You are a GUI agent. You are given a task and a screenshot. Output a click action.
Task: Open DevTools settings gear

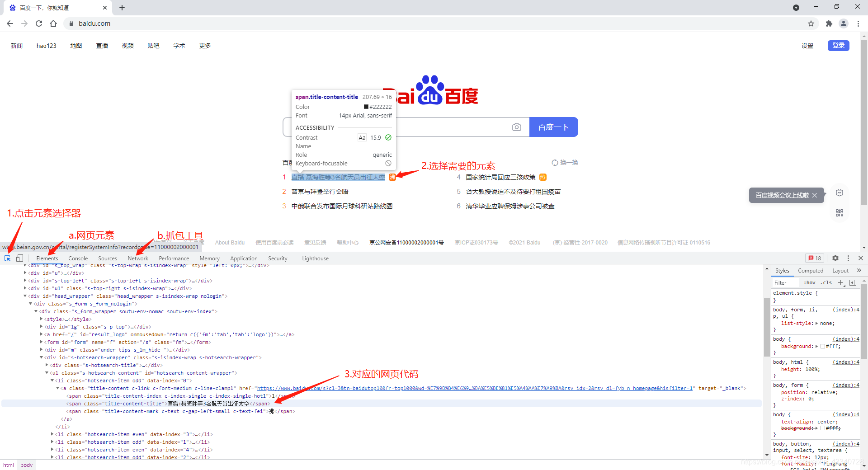pyautogui.click(x=835, y=258)
